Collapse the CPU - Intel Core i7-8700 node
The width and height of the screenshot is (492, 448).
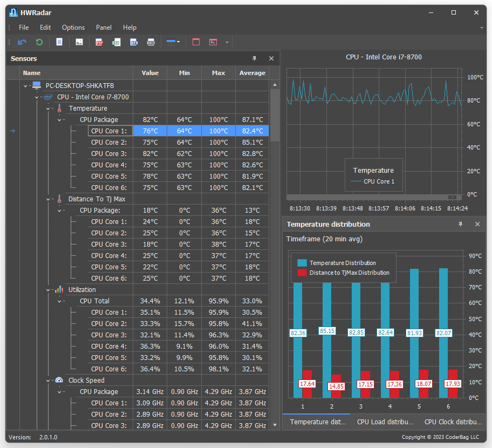(x=37, y=97)
